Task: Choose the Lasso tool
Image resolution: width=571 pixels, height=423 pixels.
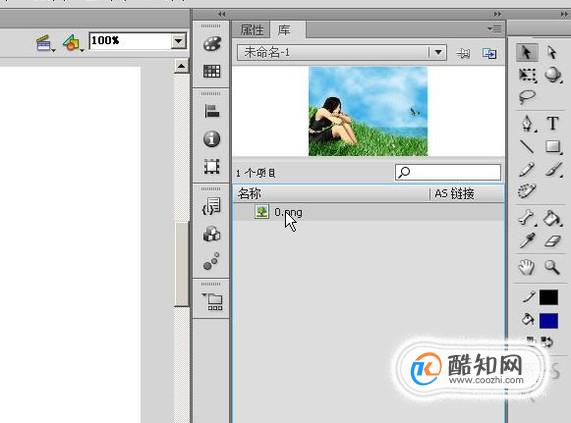Action: (x=527, y=97)
